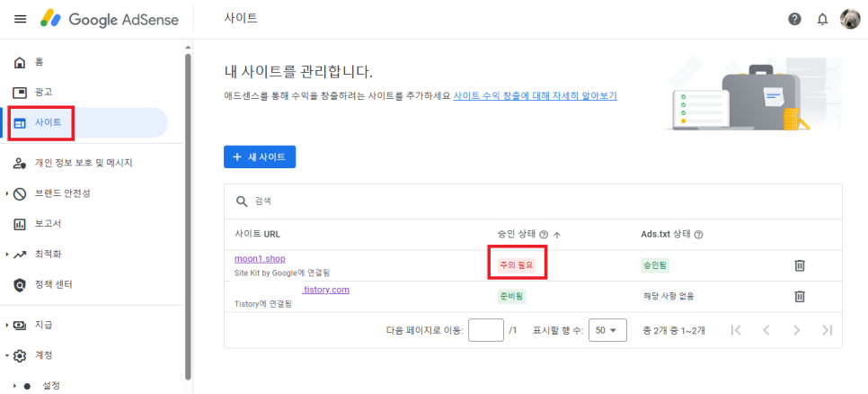
Task: Select 사이트 in the sidebar
Action: click(84, 122)
